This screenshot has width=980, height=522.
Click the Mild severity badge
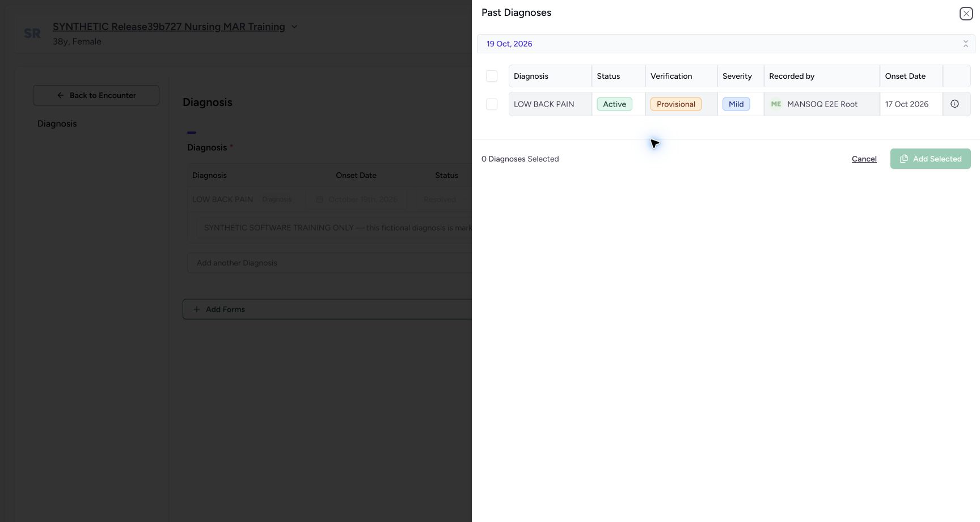[x=736, y=104]
